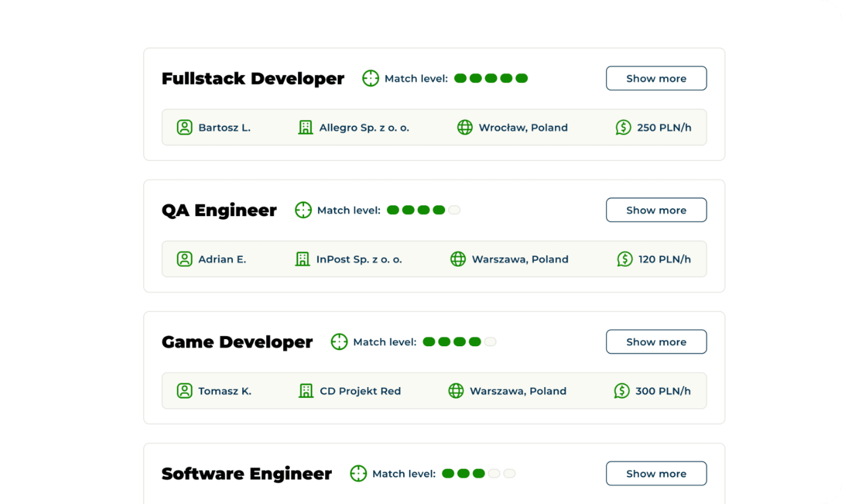
Task: Click the dollar icon beside 300 PLN/h
Action: coord(622,391)
